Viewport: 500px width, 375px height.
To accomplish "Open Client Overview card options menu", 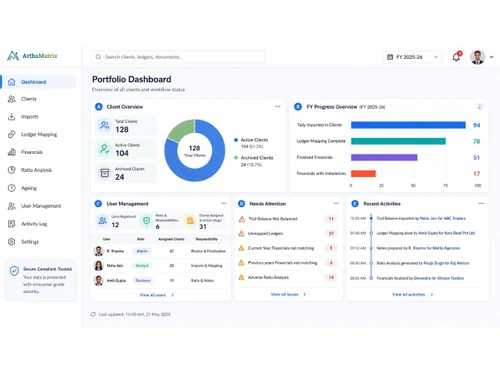I will (278, 107).
